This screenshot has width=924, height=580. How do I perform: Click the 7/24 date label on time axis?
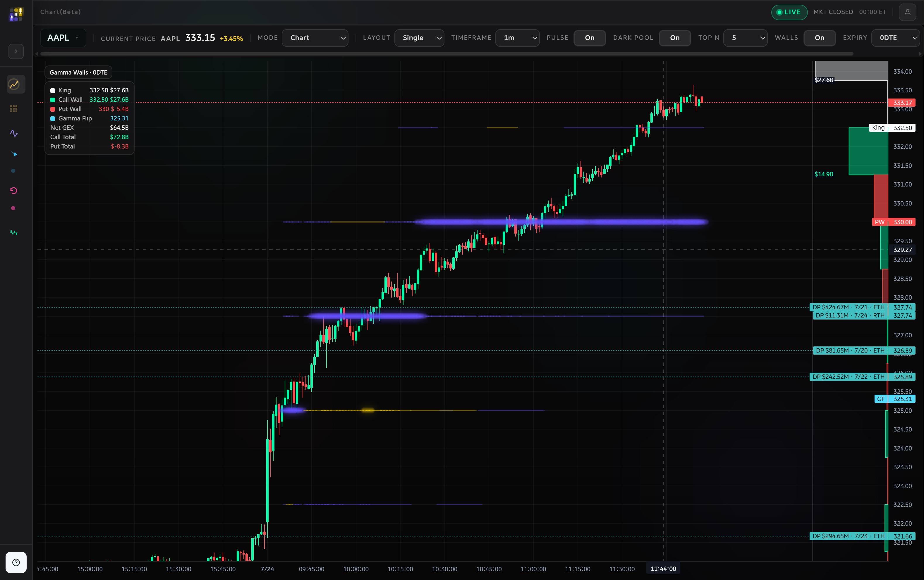click(267, 569)
